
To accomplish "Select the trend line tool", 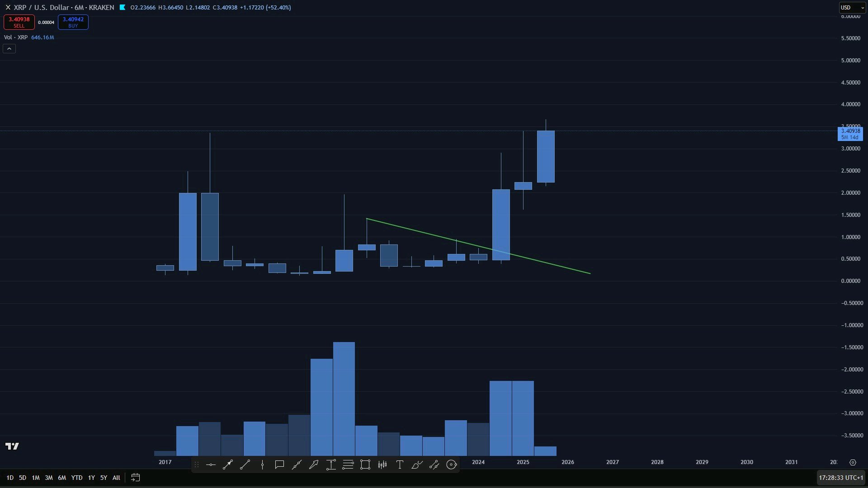I will (245, 465).
